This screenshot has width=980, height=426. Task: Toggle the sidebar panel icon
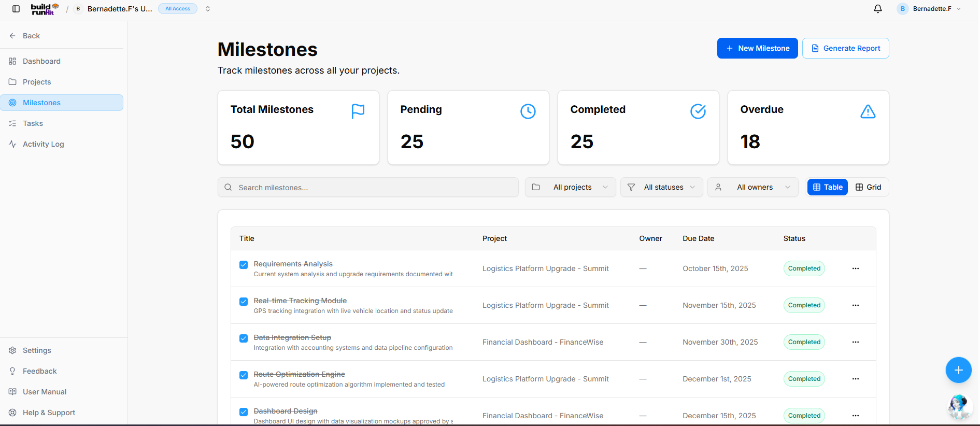pos(16,9)
